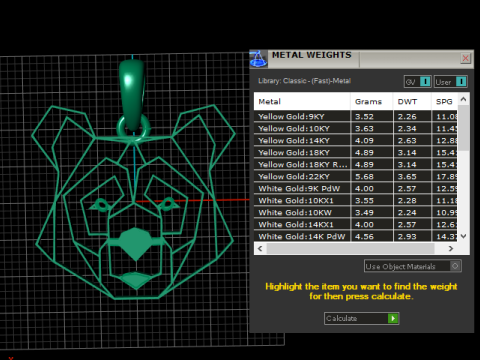Image resolution: width=480 pixels, height=360 pixels.
Task: Select the White Gold:14K PdW row
Action: pyautogui.click(x=356, y=236)
